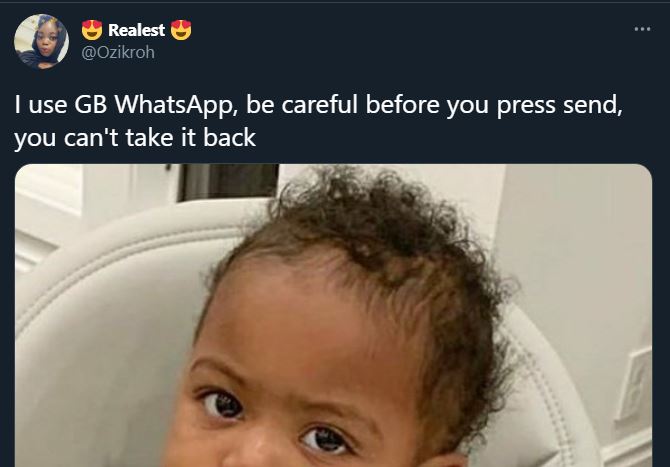
Task: Click the letters 'GB' in the tweet
Action: pyautogui.click(x=90, y=104)
